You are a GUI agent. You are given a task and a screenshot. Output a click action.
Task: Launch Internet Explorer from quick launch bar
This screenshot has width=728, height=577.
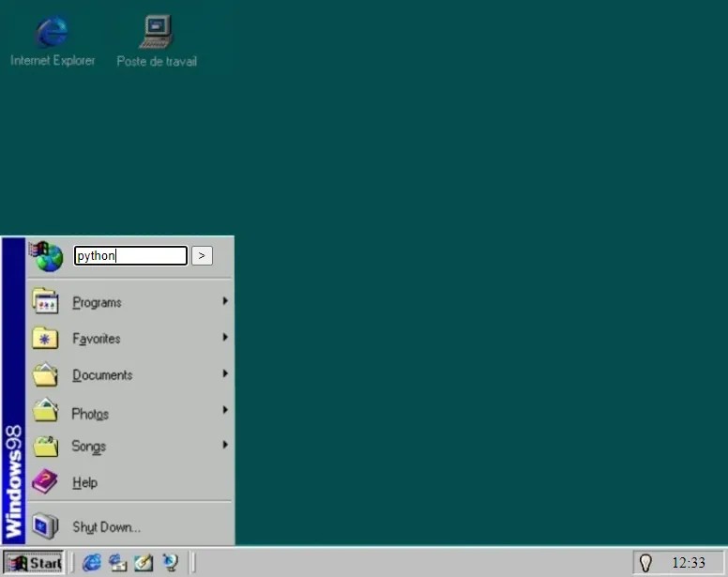[x=91, y=563]
